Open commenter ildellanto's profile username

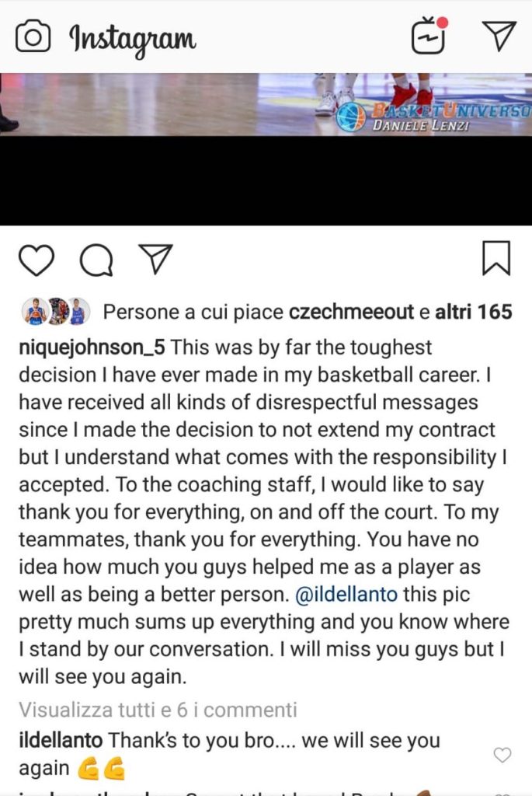click(61, 741)
